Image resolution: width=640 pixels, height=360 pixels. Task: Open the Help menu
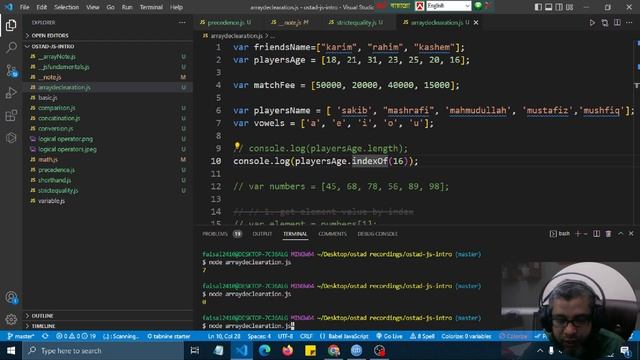click(x=176, y=7)
